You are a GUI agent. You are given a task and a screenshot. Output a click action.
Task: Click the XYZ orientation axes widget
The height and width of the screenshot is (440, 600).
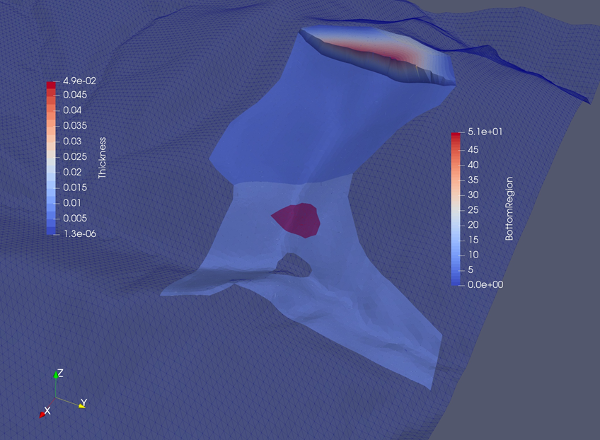pyautogui.click(x=63, y=394)
